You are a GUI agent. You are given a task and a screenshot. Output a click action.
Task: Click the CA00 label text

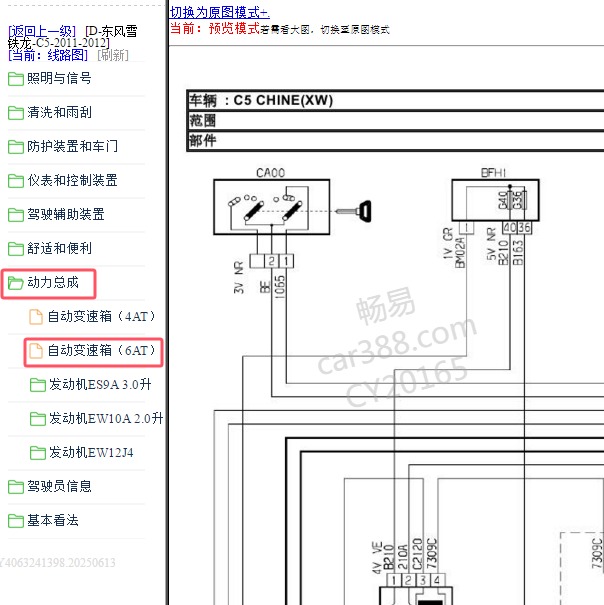coord(271,172)
